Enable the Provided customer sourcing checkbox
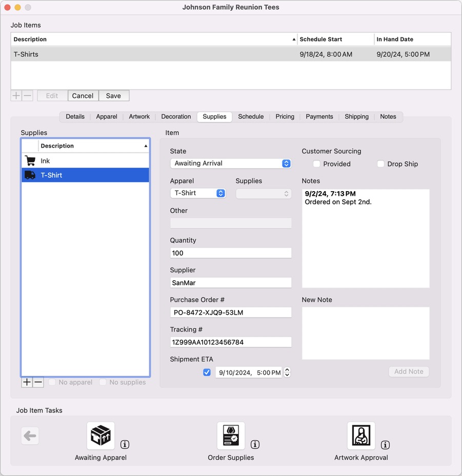 tap(317, 164)
